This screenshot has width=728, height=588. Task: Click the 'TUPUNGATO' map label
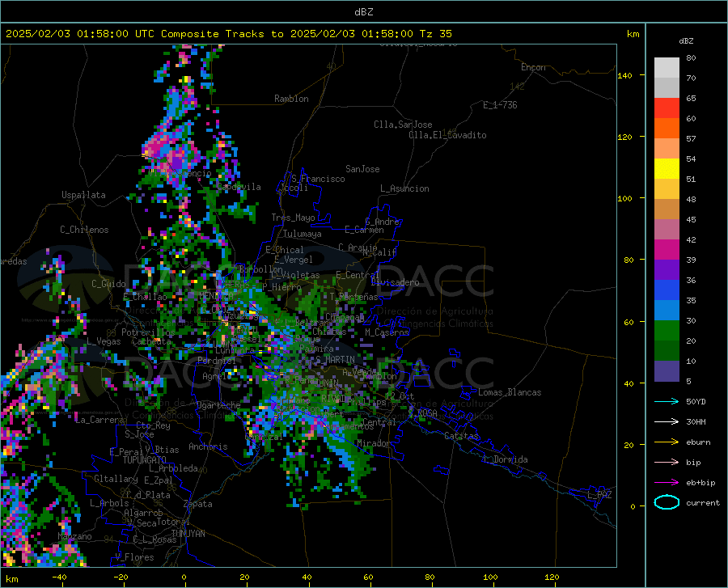(145, 460)
